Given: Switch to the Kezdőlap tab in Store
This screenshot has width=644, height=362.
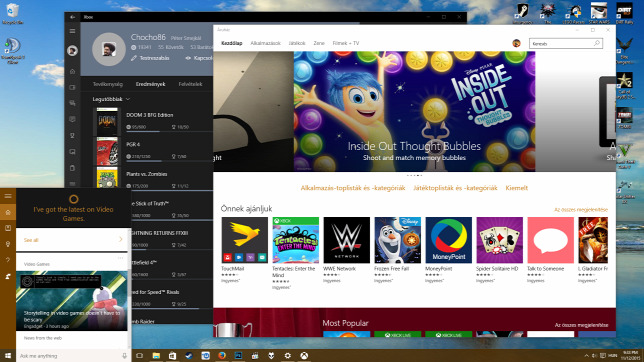Looking at the screenshot, I should point(232,43).
